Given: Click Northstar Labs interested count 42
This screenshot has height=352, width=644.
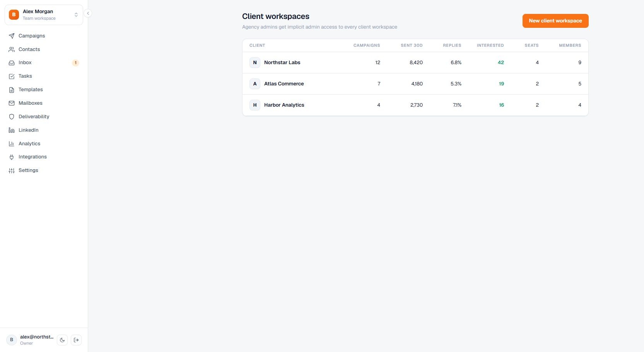Looking at the screenshot, I should (x=501, y=63).
